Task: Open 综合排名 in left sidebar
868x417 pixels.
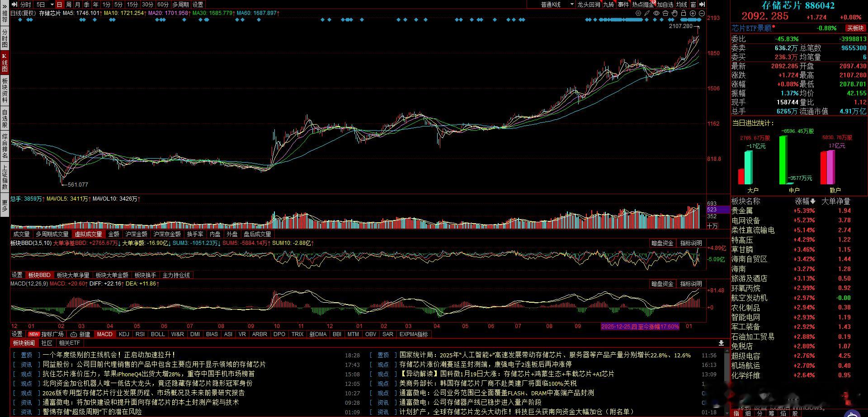Action: (5, 146)
